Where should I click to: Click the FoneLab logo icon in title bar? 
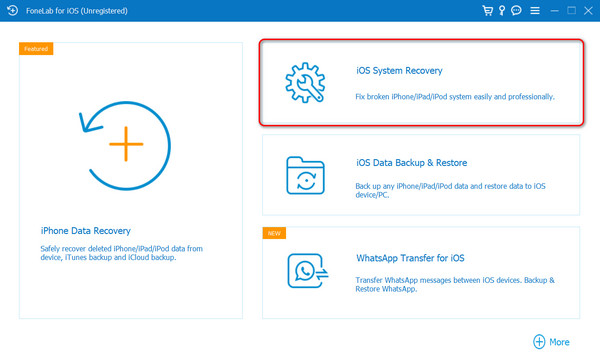[12, 10]
